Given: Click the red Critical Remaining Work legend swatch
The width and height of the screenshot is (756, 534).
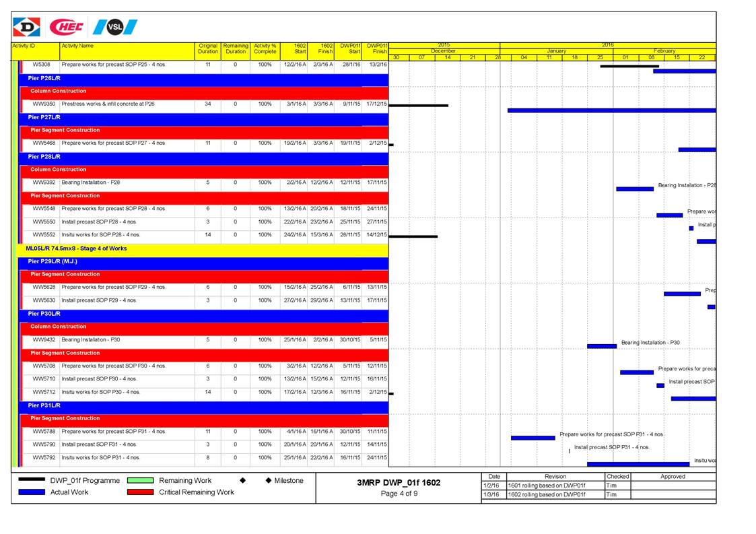Looking at the screenshot, I should point(140,492).
